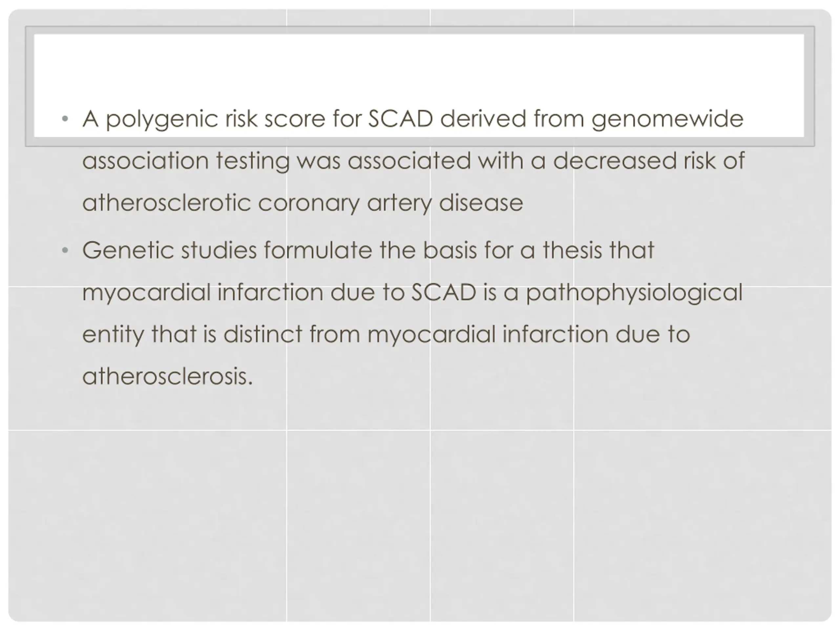Image resolution: width=840 pixels, height=630 pixels.
Task: Click the text 'association testing'
Action: click(186, 161)
